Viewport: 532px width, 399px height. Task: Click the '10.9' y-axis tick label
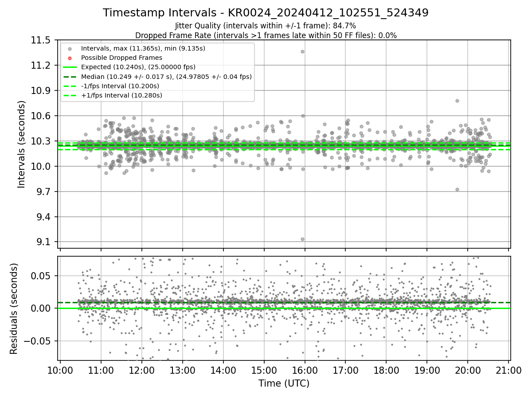tap(42, 91)
